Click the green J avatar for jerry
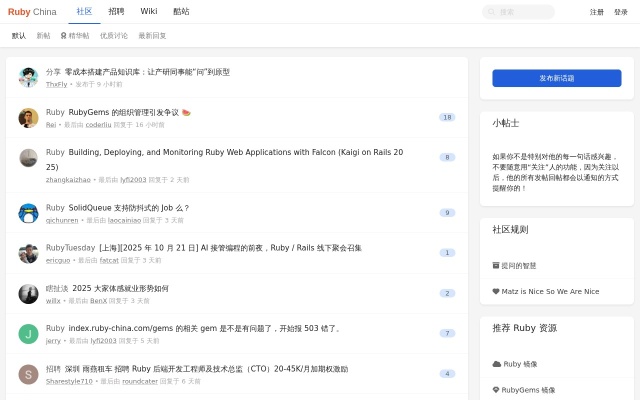Image resolution: width=640 pixels, height=400 pixels. coord(28,333)
